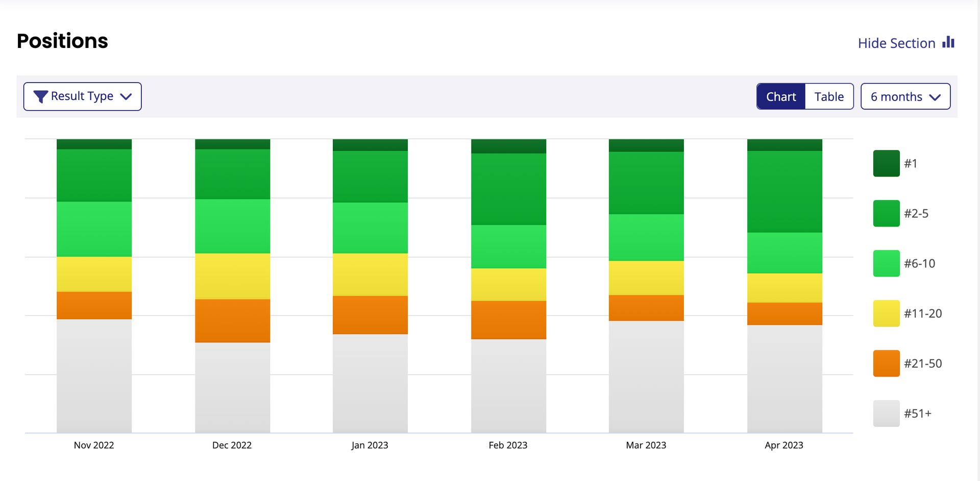980x481 pixels.
Task: Click the chevron arrow in 6 months selector
Action: click(935, 97)
